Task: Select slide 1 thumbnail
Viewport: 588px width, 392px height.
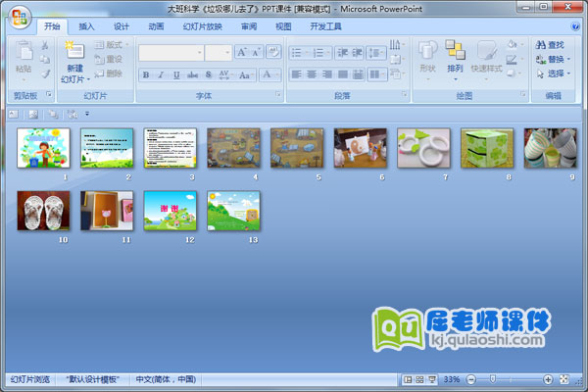Action: coord(43,148)
